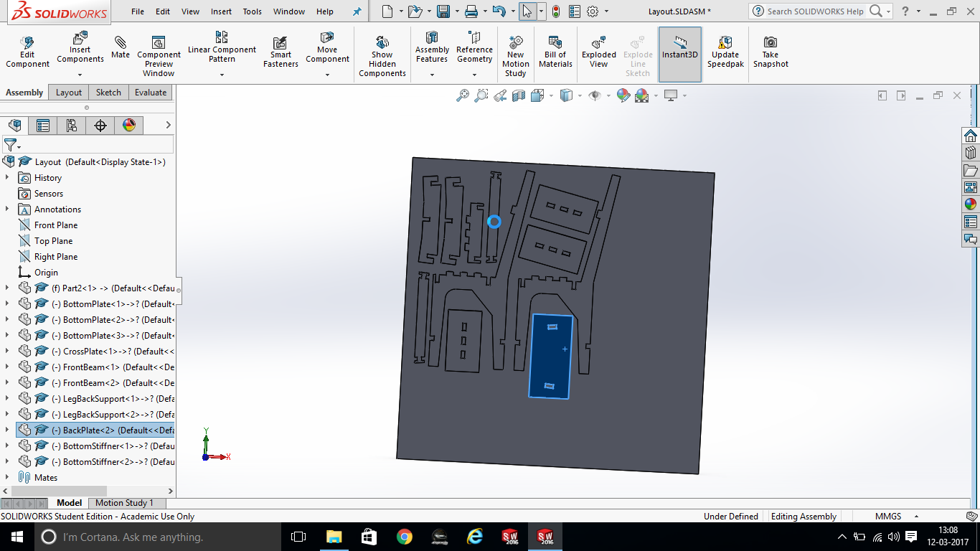Screen dimensions: 980x551
Task: Open the DimXpertManager tab
Action: coord(100,126)
